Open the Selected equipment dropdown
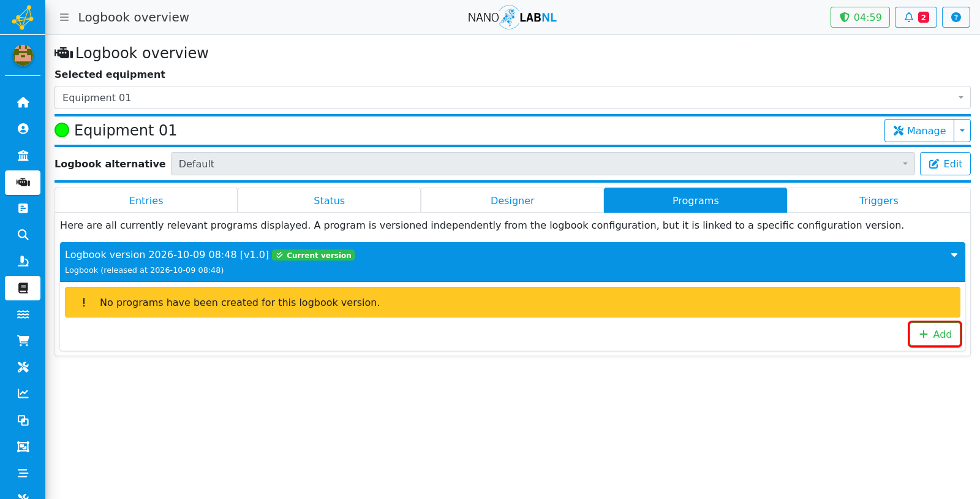Viewport: 980px width, 499px height. coord(512,97)
